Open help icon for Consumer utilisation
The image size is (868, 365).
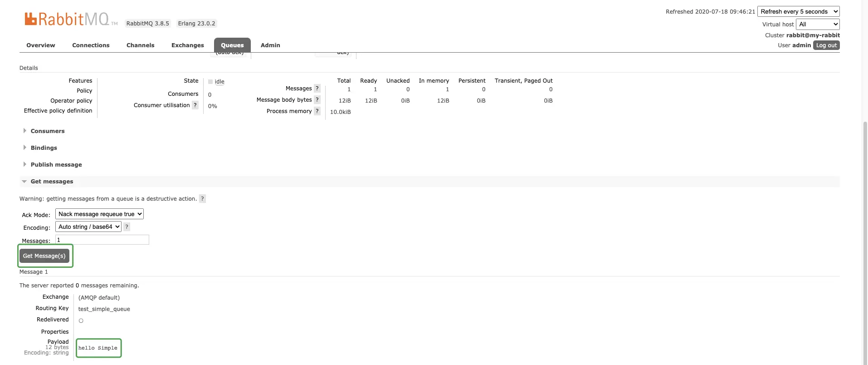pos(195,105)
